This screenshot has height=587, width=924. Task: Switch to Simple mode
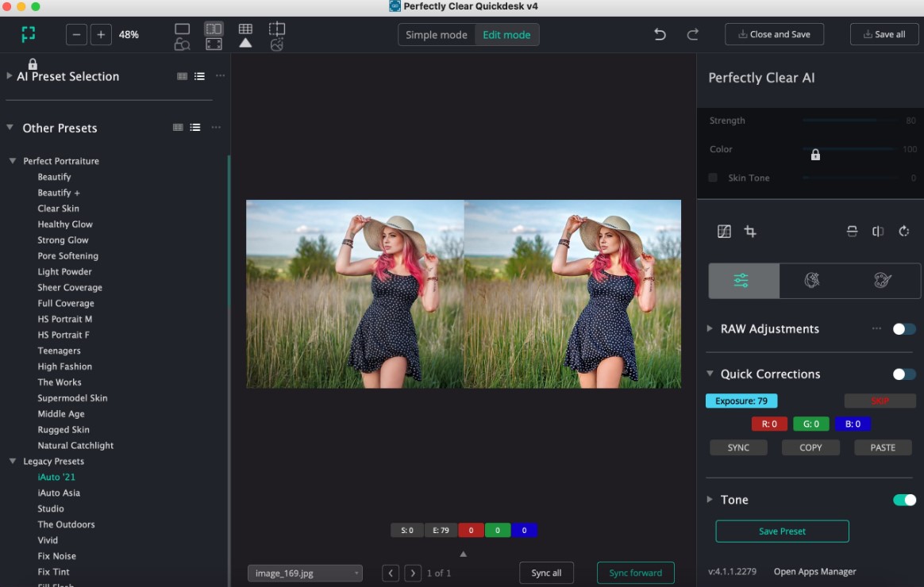(436, 35)
